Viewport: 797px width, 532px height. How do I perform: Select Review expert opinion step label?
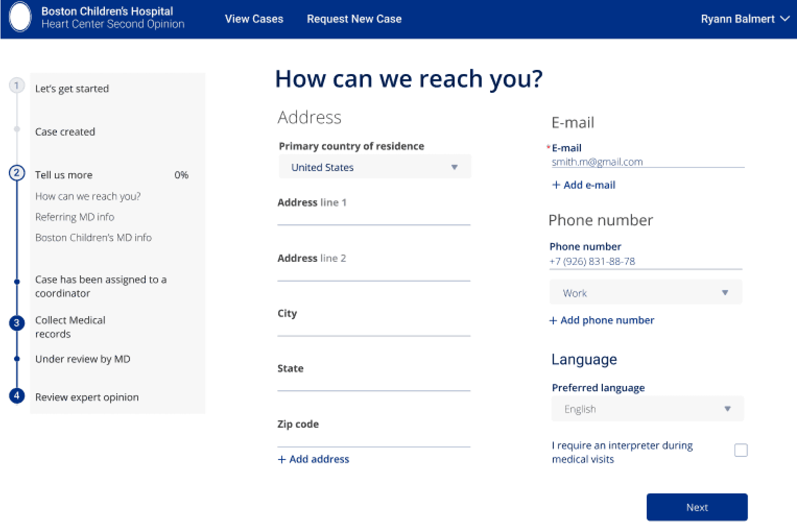(x=87, y=397)
